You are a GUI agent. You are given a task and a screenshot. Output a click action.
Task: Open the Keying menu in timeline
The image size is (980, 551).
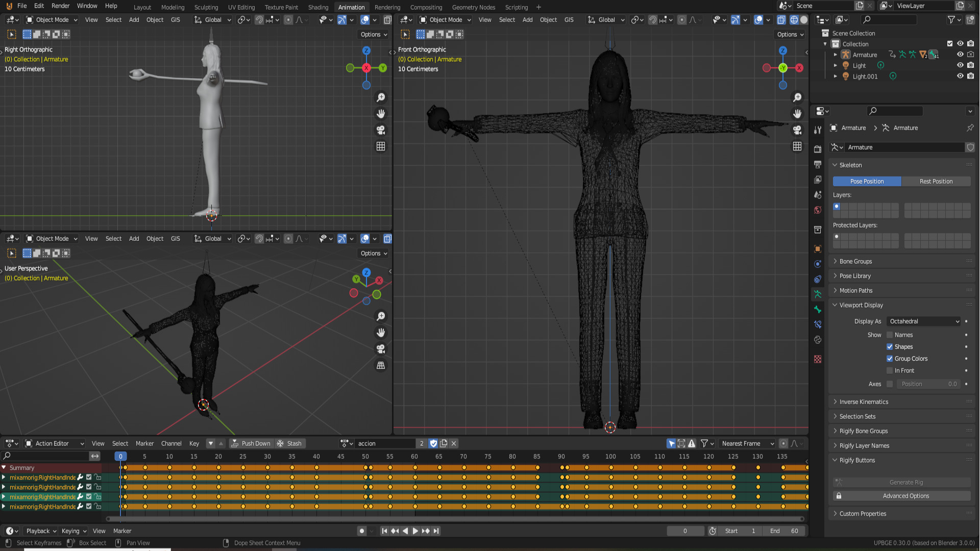pos(74,531)
